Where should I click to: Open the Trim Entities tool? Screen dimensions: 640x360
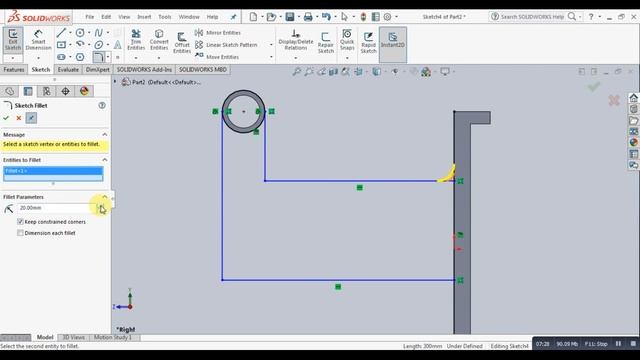[x=136, y=40]
